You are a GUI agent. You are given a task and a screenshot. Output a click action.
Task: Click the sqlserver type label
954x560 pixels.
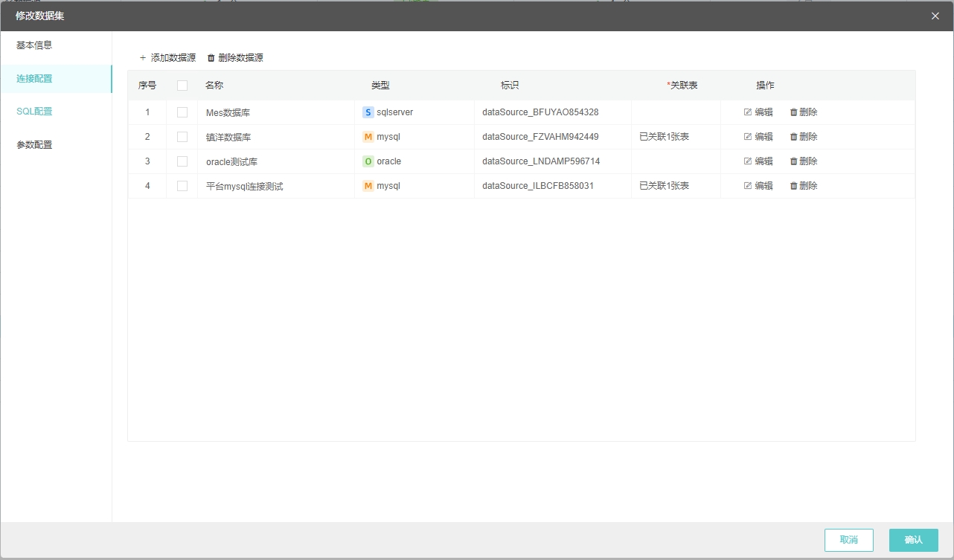pyautogui.click(x=395, y=112)
